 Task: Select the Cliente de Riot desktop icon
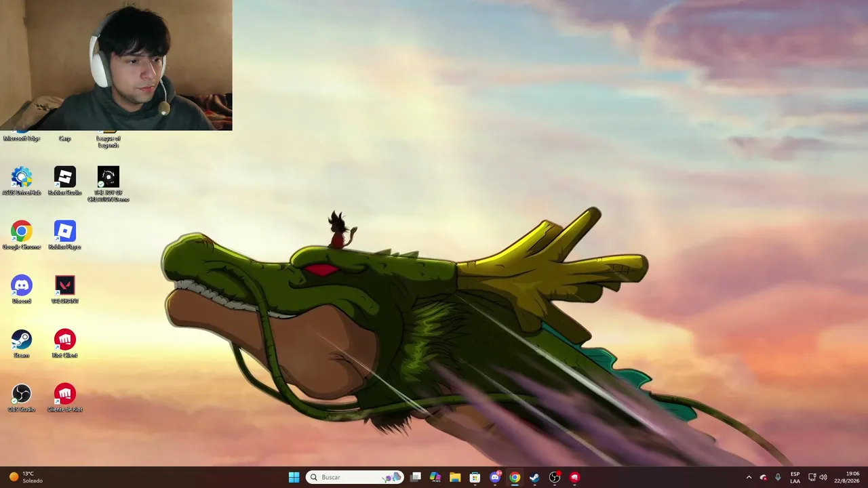click(x=65, y=397)
